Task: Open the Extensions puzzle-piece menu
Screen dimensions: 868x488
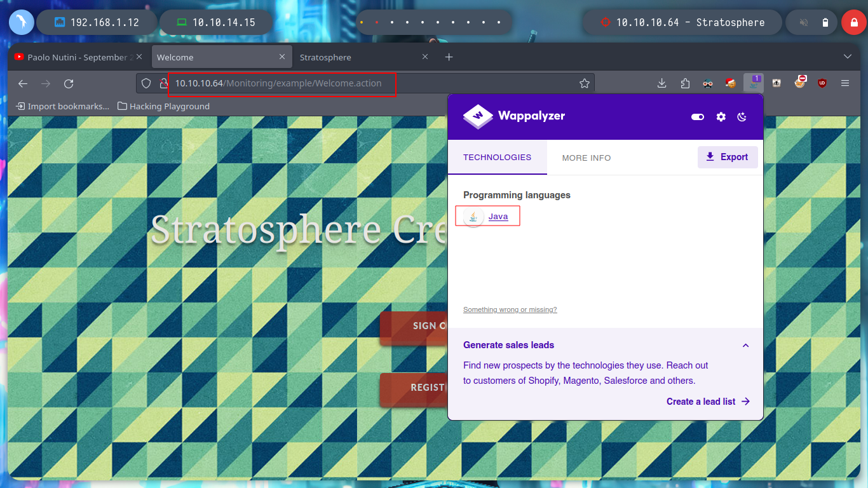Action: 684,83
